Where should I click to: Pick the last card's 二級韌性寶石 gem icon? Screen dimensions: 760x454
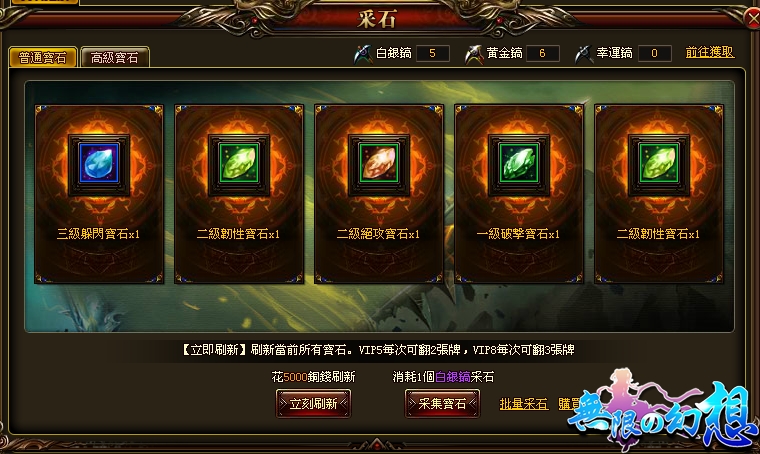click(659, 164)
